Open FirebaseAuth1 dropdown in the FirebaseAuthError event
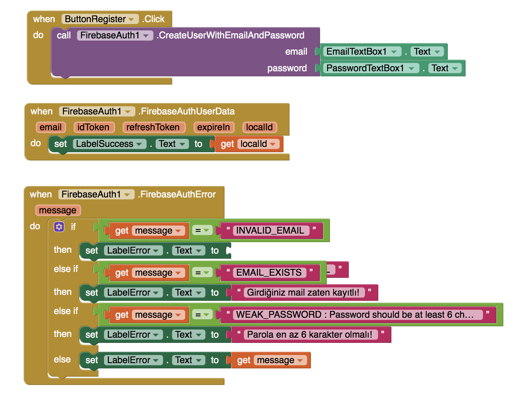This screenshot has height=403, width=532. pyautogui.click(x=96, y=194)
